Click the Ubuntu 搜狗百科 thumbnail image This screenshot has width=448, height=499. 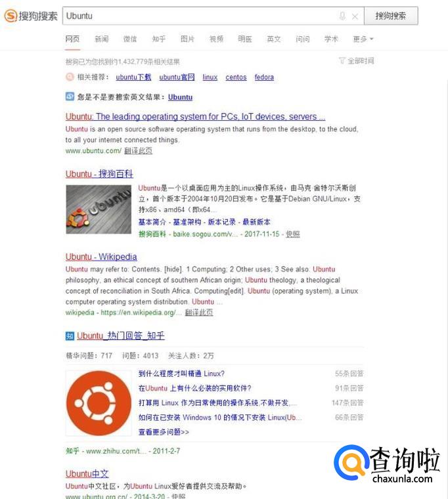click(x=99, y=209)
